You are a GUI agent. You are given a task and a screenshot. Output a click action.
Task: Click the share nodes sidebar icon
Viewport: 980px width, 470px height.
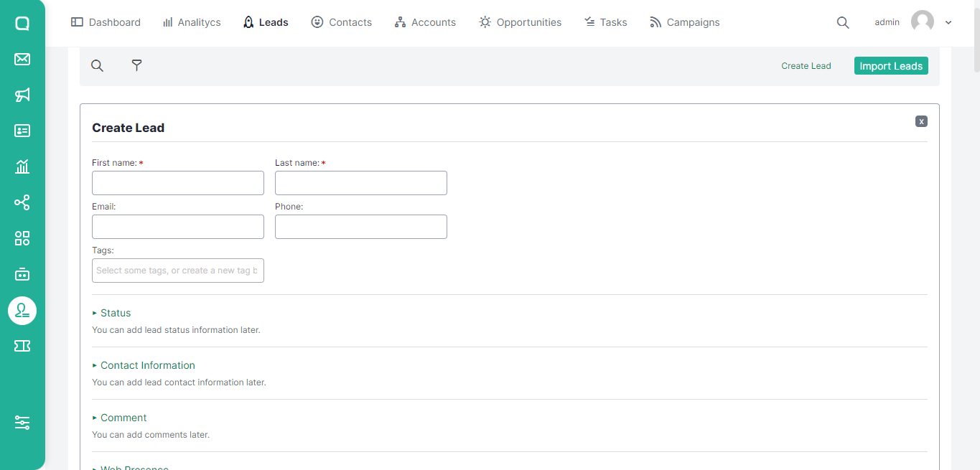point(22,202)
